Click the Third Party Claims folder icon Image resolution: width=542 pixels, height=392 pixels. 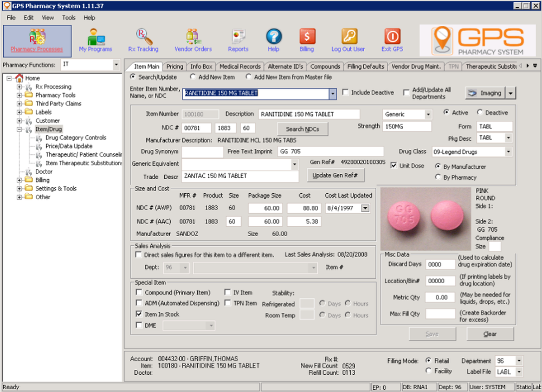[x=29, y=103]
